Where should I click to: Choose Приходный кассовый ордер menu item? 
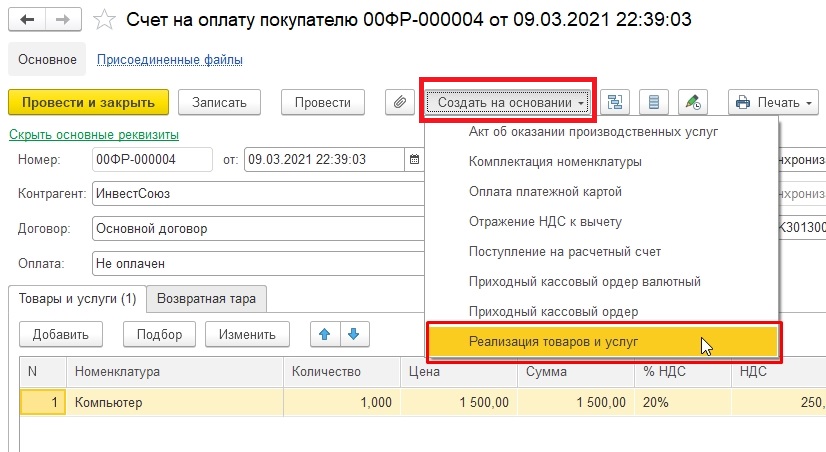click(x=601, y=312)
